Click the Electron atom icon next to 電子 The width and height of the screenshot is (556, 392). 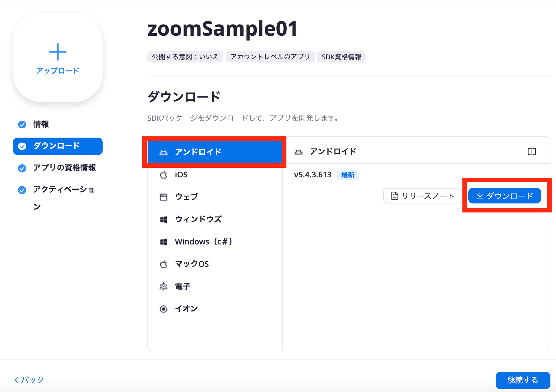(x=163, y=286)
